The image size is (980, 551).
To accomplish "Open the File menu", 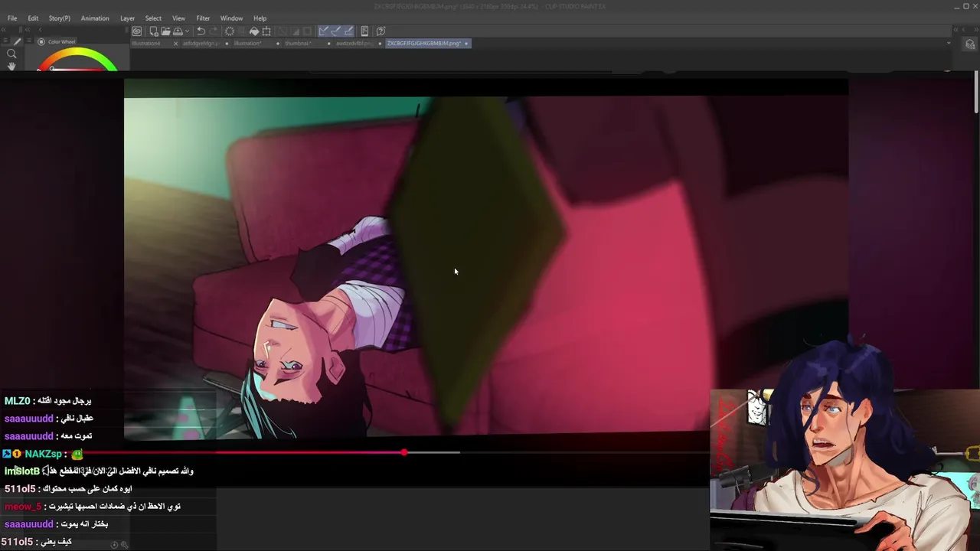I will [x=12, y=18].
